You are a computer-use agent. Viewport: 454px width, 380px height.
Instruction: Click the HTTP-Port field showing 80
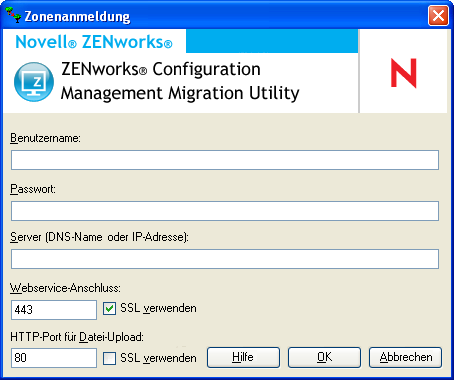tap(54, 358)
